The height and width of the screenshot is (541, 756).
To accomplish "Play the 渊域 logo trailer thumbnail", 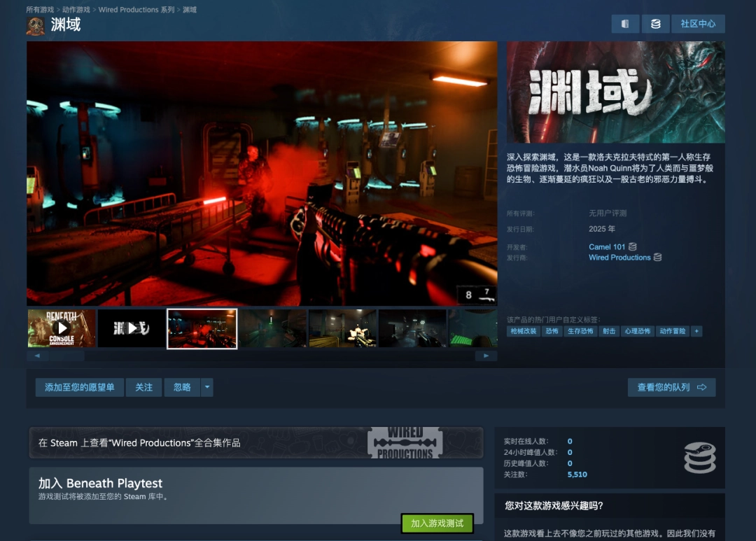I will tap(132, 328).
